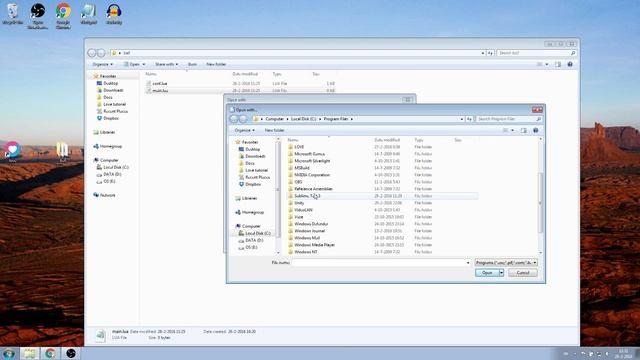The width and height of the screenshot is (640, 360).
Task: Open Audacity desktop shortcut
Action: click(x=114, y=14)
